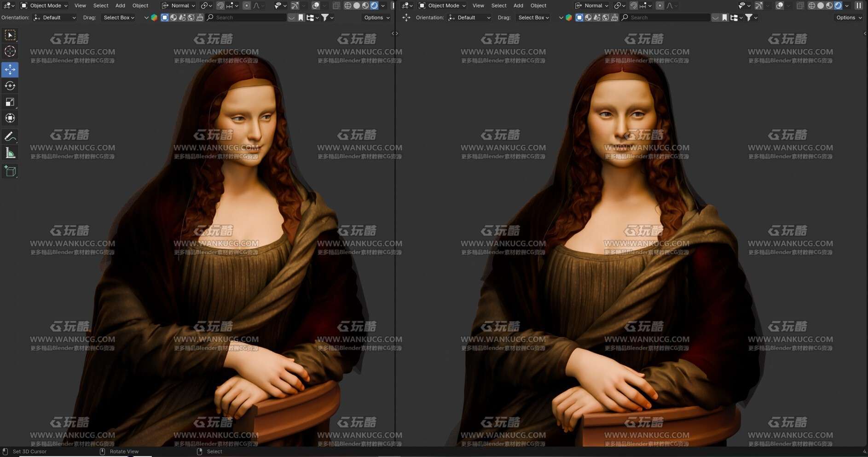
Task: Toggle overlays in right viewport
Action: pyautogui.click(x=780, y=6)
